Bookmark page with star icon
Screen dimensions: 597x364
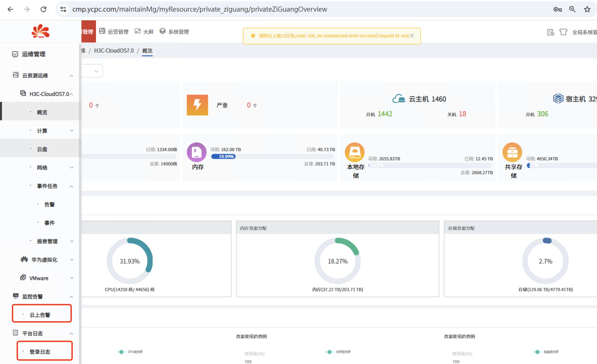(x=587, y=9)
